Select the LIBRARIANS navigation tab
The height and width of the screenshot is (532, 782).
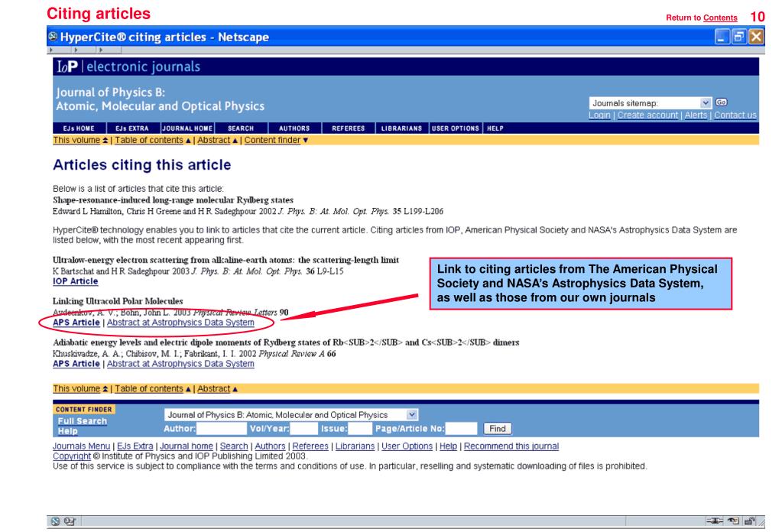[401, 128]
